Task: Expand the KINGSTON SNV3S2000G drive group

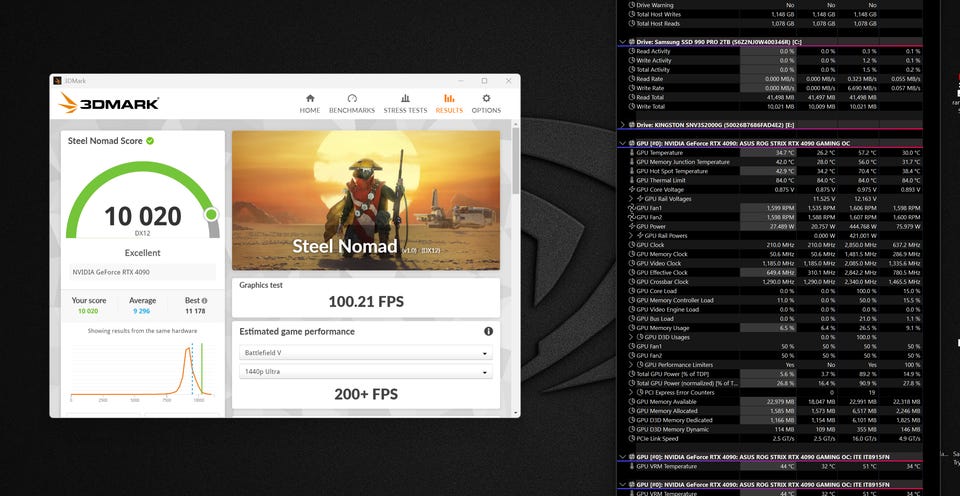Action: [623, 125]
